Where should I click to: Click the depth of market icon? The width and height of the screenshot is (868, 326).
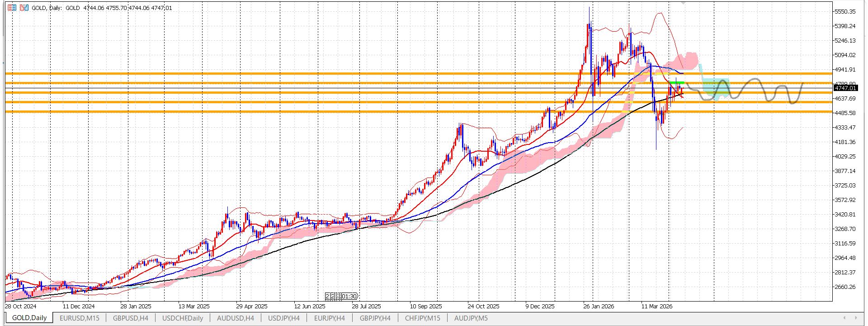pyautogui.click(x=24, y=8)
